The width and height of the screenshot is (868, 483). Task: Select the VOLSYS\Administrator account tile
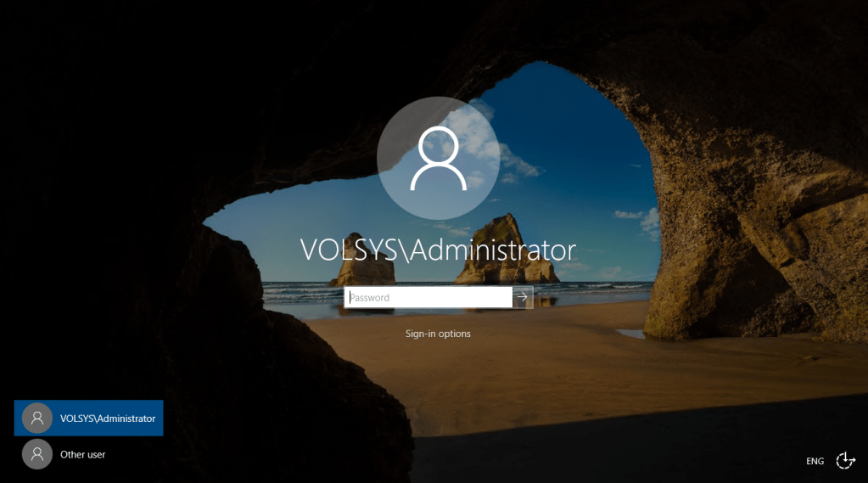pyautogui.click(x=88, y=418)
